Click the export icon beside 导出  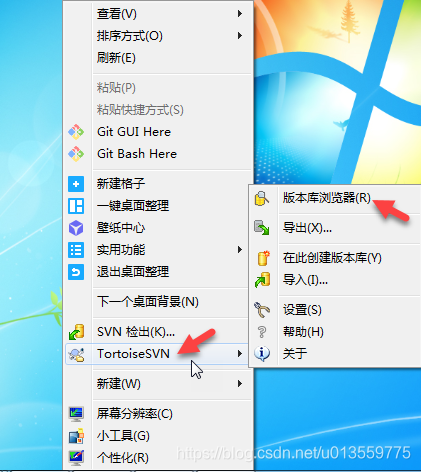pyautogui.click(x=262, y=228)
